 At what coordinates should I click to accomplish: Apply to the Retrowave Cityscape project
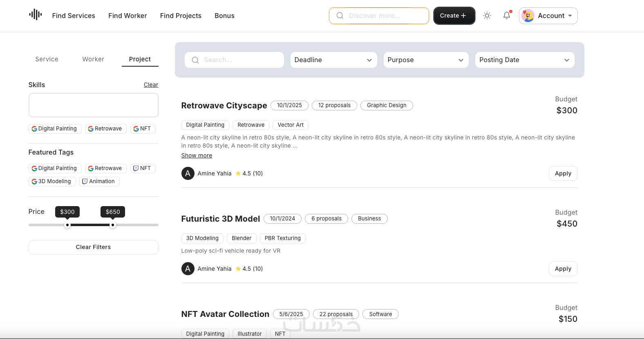[563, 173]
